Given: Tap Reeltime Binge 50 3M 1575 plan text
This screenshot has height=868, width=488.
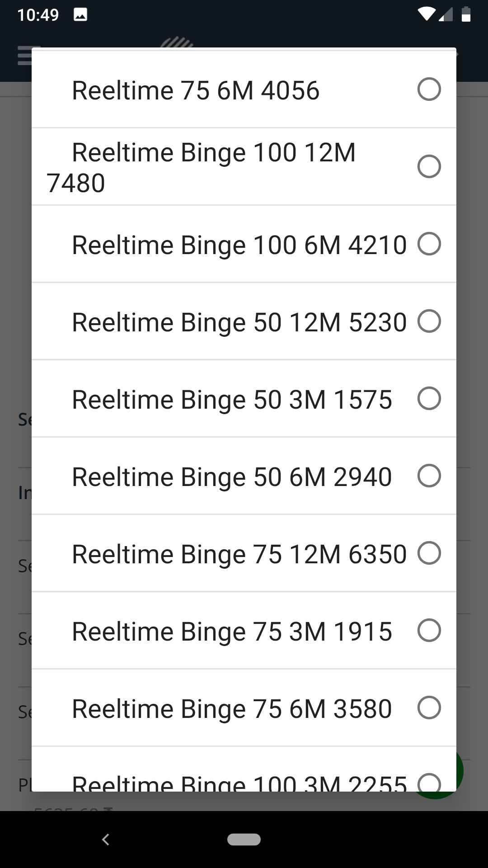Looking at the screenshot, I should (232, 399).
